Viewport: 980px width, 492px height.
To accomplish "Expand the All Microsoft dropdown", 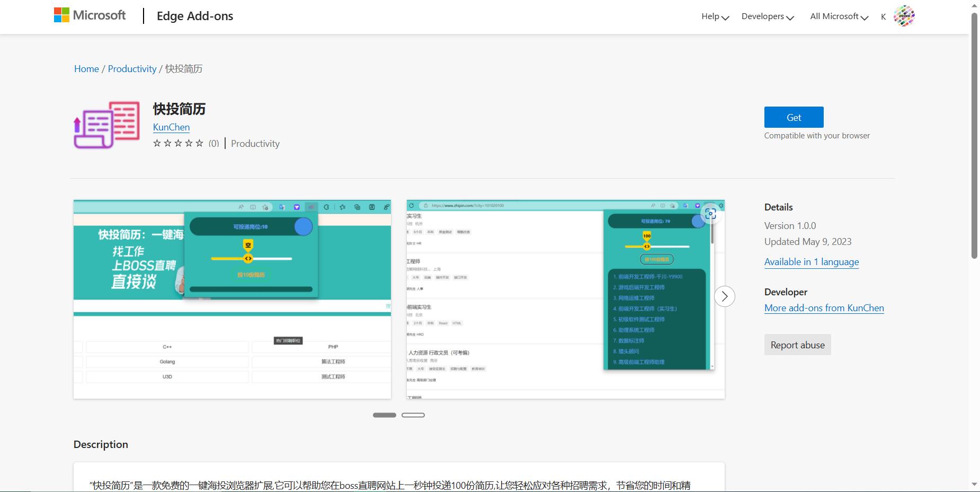I will click(x=839, y=16).
